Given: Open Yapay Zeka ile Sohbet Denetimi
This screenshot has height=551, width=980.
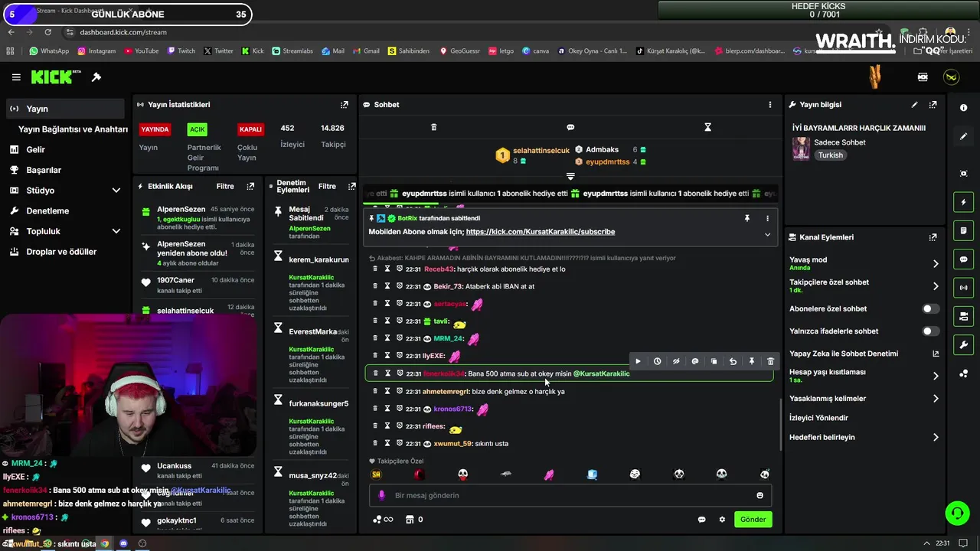Looking at the screenshot, I should coord(864,354).
